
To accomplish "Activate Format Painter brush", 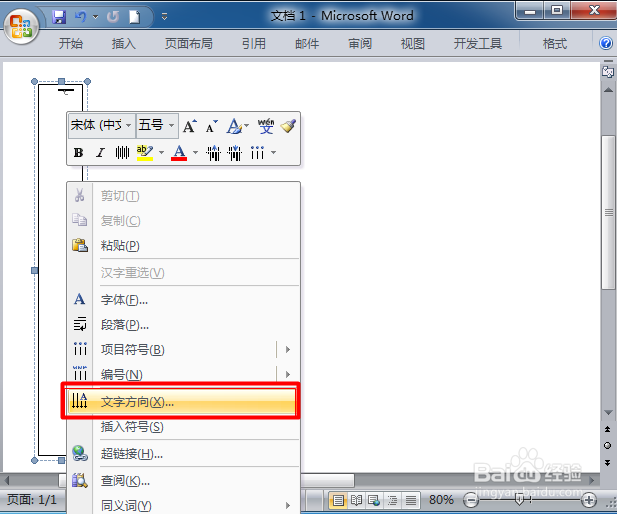I will [x=288, y=126].
